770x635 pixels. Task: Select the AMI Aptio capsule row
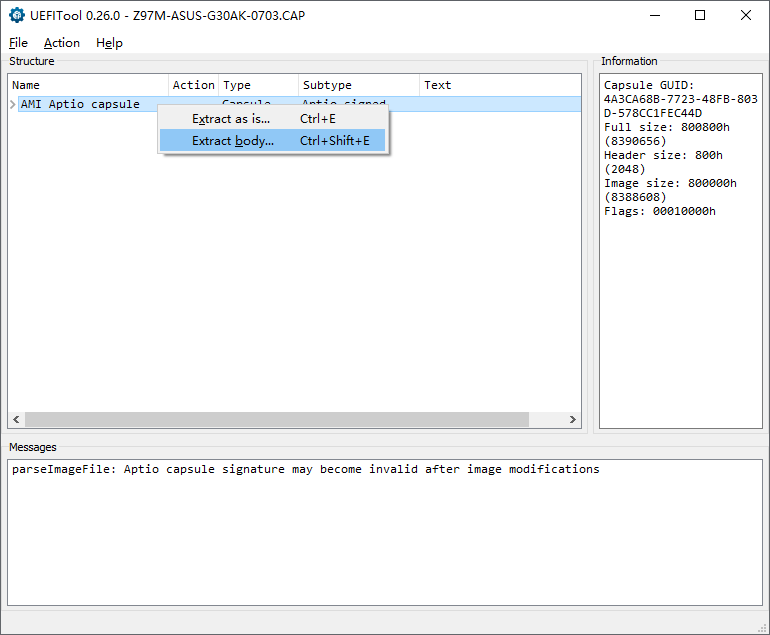click(80, 104)
